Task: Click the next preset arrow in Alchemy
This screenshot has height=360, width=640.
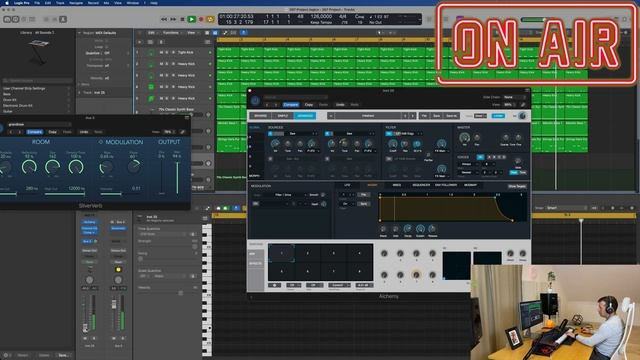Action: [x=412, y=116]
